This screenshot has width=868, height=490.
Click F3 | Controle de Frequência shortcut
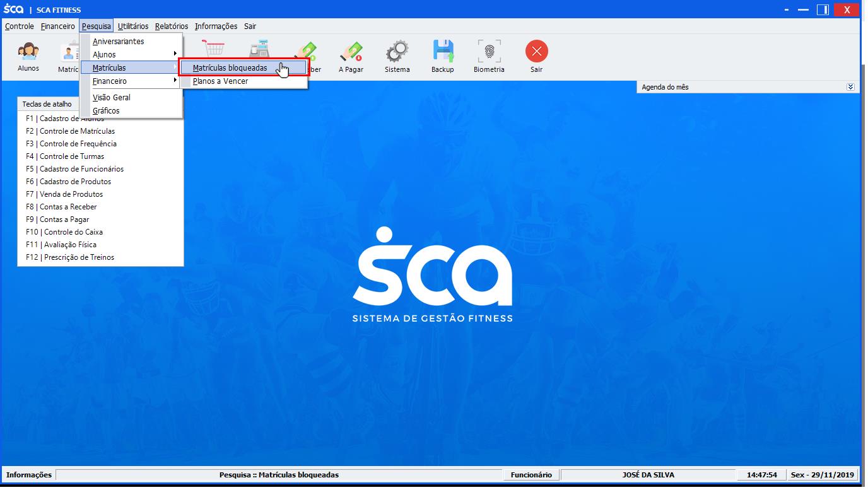(71, 144)
